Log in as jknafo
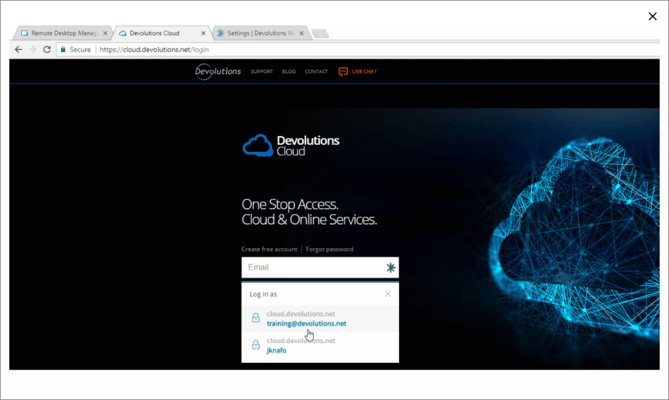This screenshot has width=669, height=400. [320, 345]
